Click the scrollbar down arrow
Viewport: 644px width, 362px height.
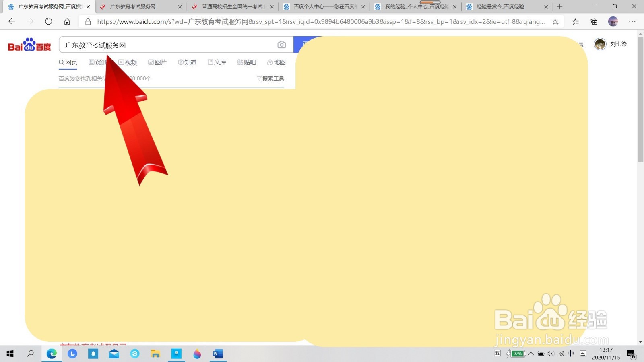point(640,342)
